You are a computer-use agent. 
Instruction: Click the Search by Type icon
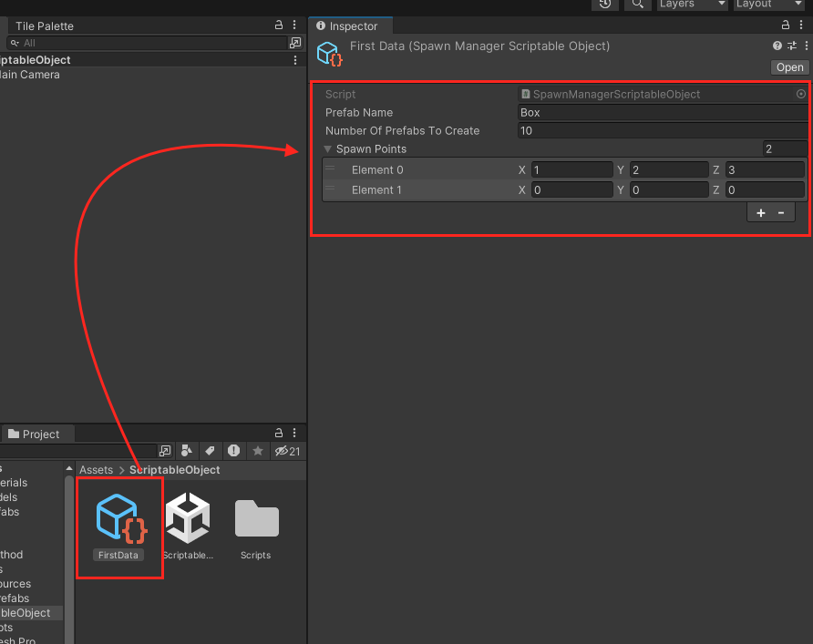pyautogui.click(x=187, y=451)
